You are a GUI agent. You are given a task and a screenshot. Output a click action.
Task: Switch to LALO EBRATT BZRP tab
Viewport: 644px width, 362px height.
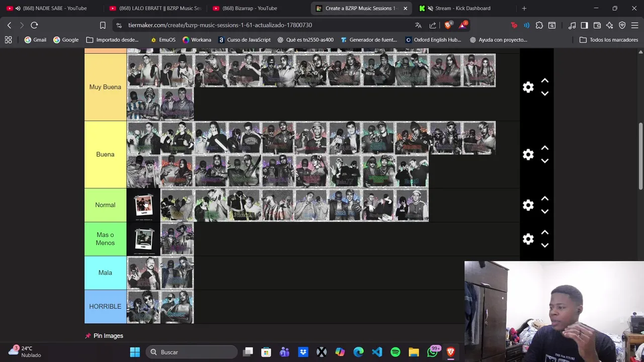tap(155, 8)
